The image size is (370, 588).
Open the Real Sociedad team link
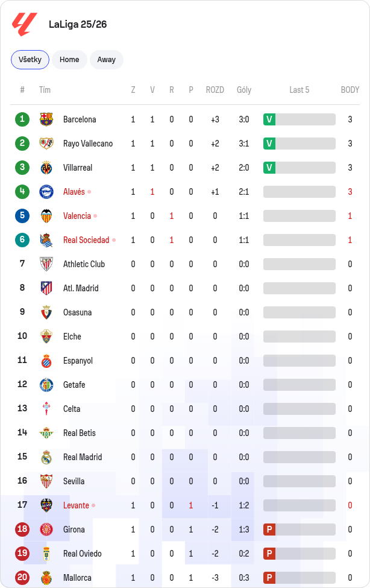86,240
